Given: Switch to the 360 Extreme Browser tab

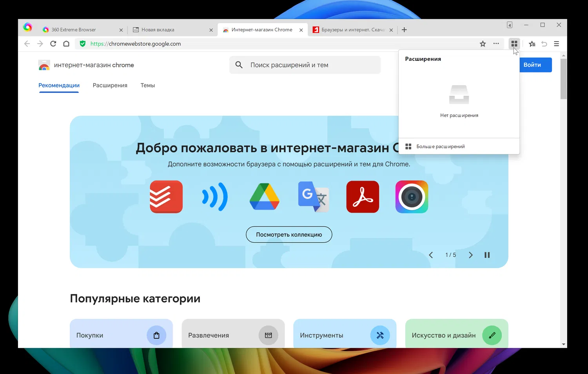Looking at the screenshot, I should (82, 30).
